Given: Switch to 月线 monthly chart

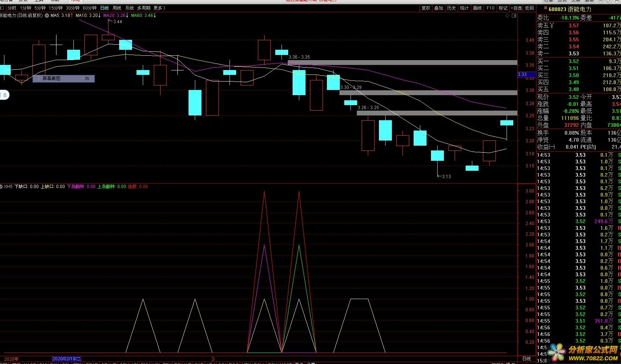Looking at the screenshot, I should tap(130, 8).
